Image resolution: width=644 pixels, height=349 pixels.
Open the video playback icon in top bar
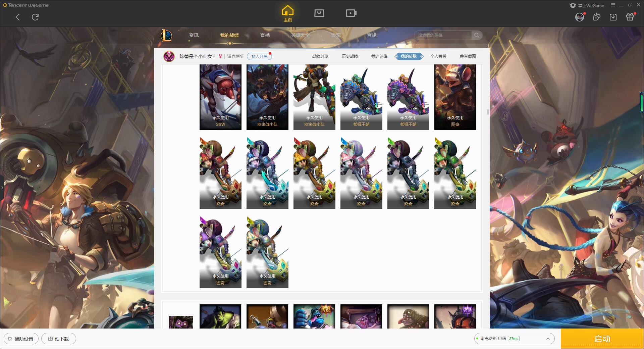point(351,13)
